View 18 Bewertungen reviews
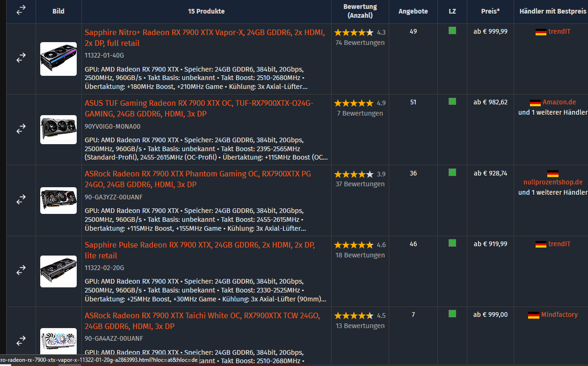This screenshot has width=588, height=366. [360, 255]
